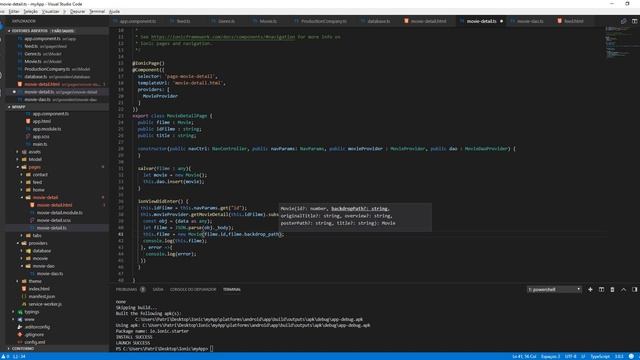
Task: Expand the theme folder
Action: click(x=18, y=281)
